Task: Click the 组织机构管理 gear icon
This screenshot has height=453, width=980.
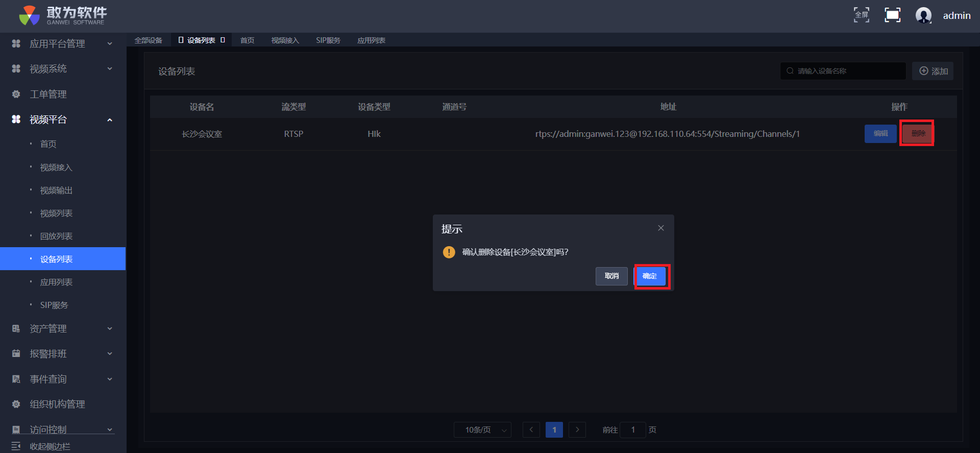Action: point(16,404)
